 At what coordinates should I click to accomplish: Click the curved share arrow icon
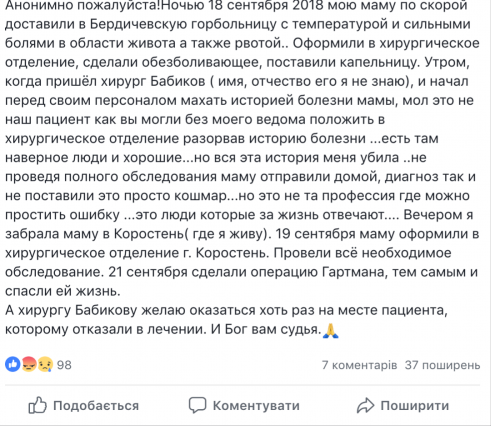366,405
